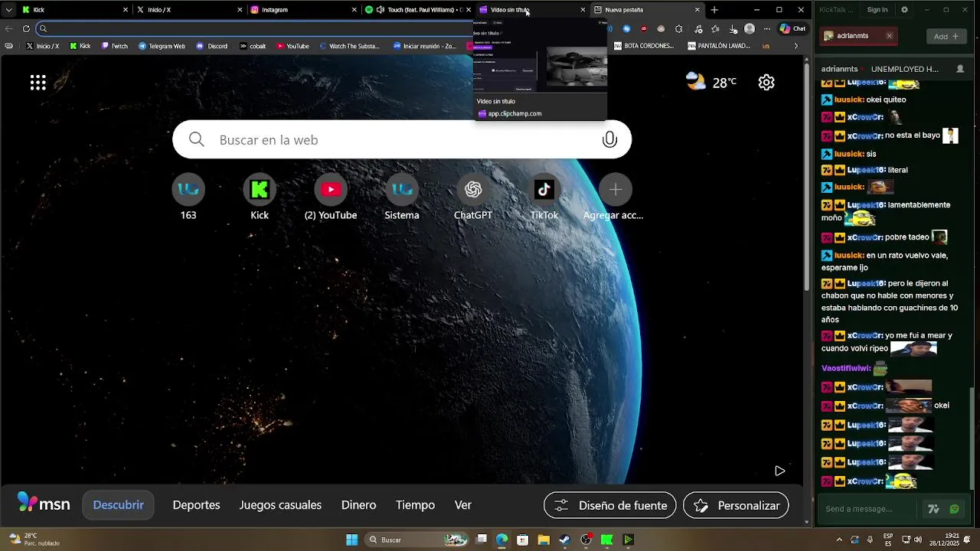
Task: Open Microsoft Edge from the taskbar
Action: coord(501,540)
